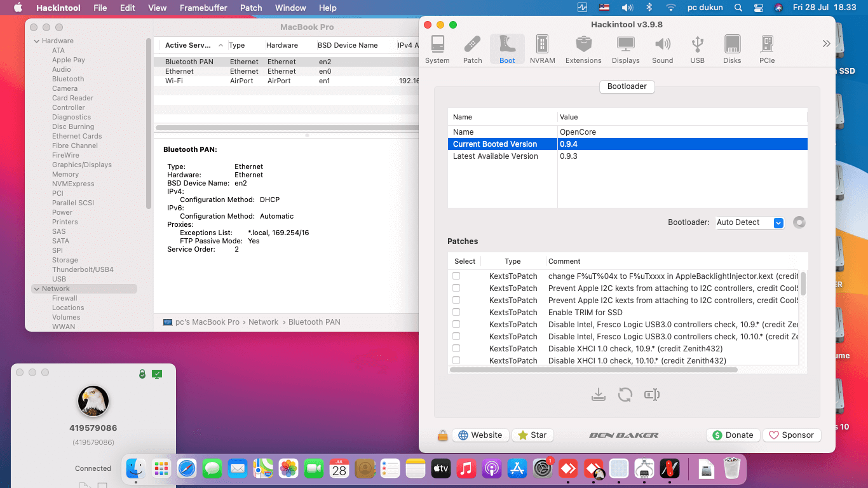Collapse the Network section in System Information sidebar
The width and height of the screenshot is (868, 488).
[36, 288]
